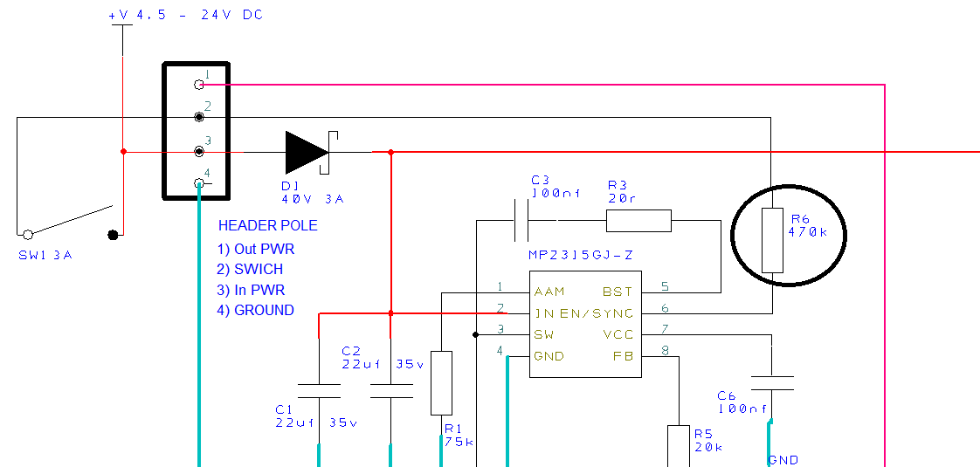The image size is (980, 467).
Task: Select the R5 resistor symbol
Action: 678,446
